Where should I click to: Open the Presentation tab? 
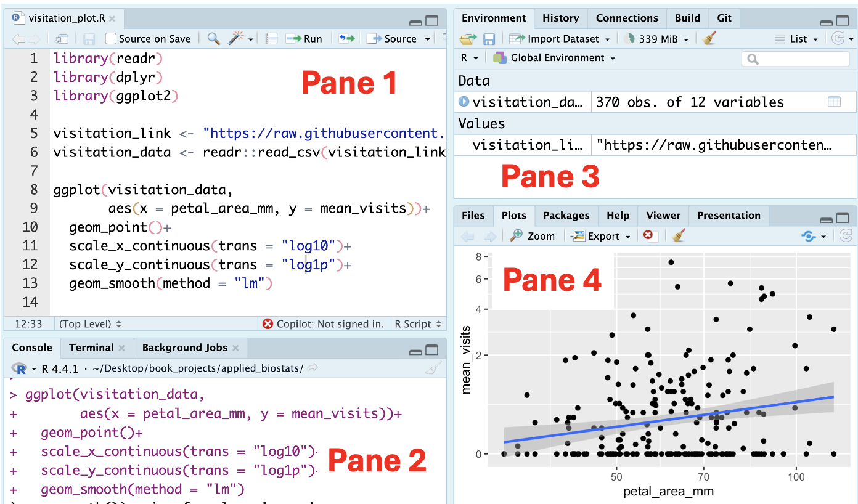coord(729,215)
